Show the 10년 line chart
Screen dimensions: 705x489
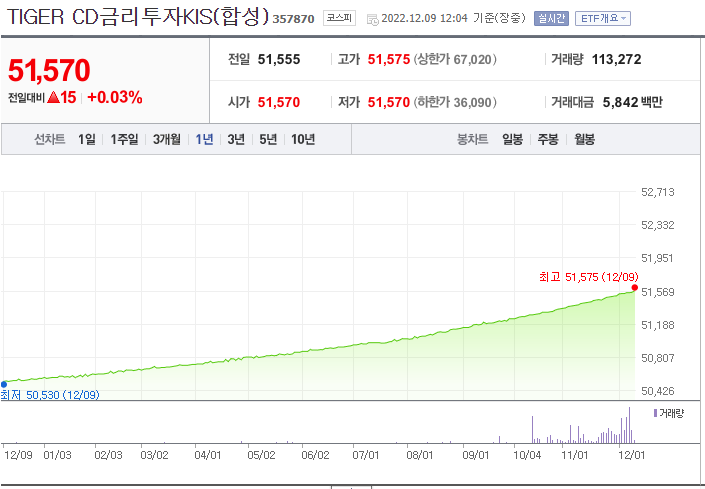[303, 139]
